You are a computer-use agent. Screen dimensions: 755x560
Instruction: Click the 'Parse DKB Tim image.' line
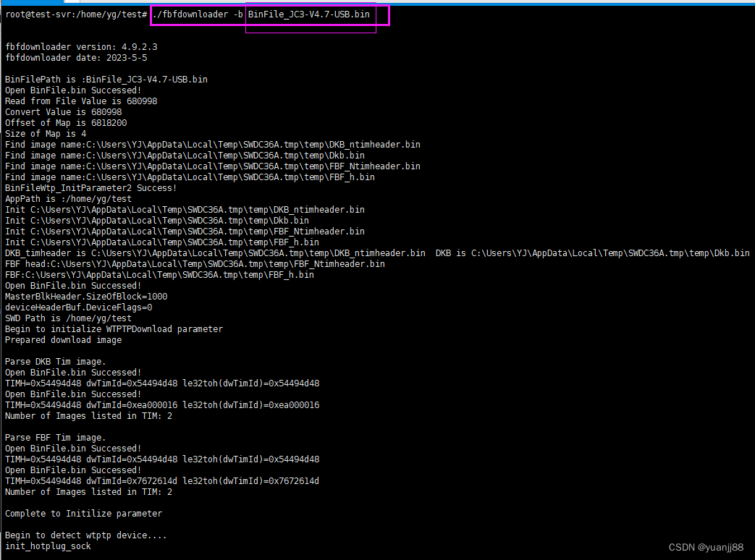pos(55,362)
